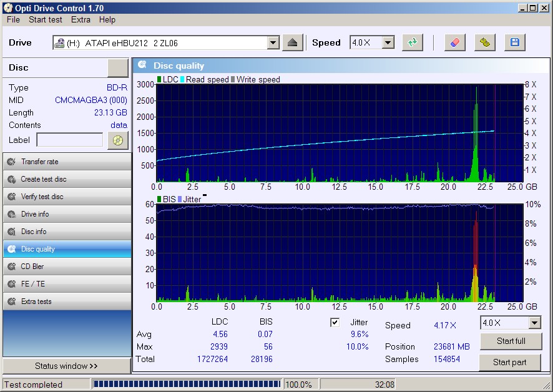Click the copy discs toolbar icon

click(485, 42)
